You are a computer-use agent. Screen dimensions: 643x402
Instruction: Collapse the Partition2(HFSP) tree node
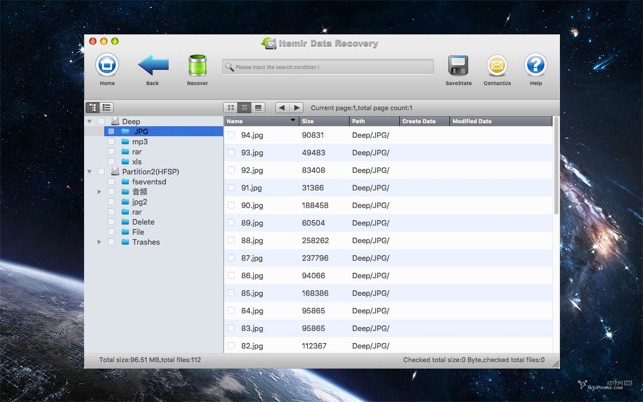[89, 171]
